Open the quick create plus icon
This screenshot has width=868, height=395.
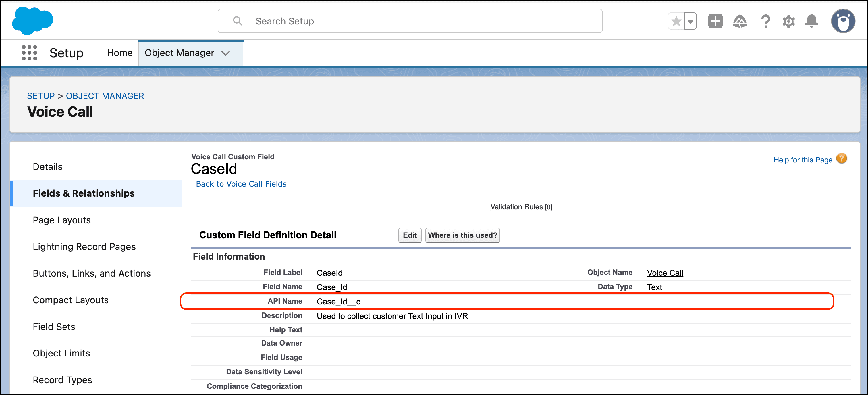click(715, 21)
